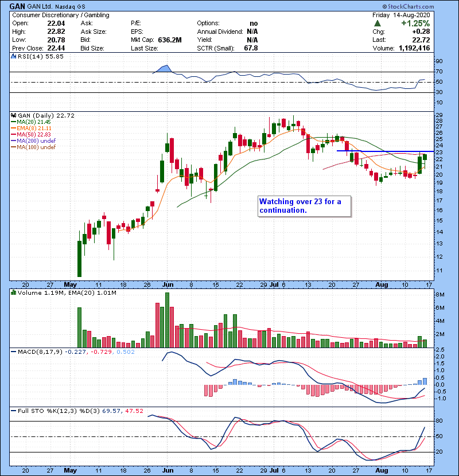Select the stochastic %K value 69.57
The height and width of the screenshot is (476, 459).
tap(111, 411)
